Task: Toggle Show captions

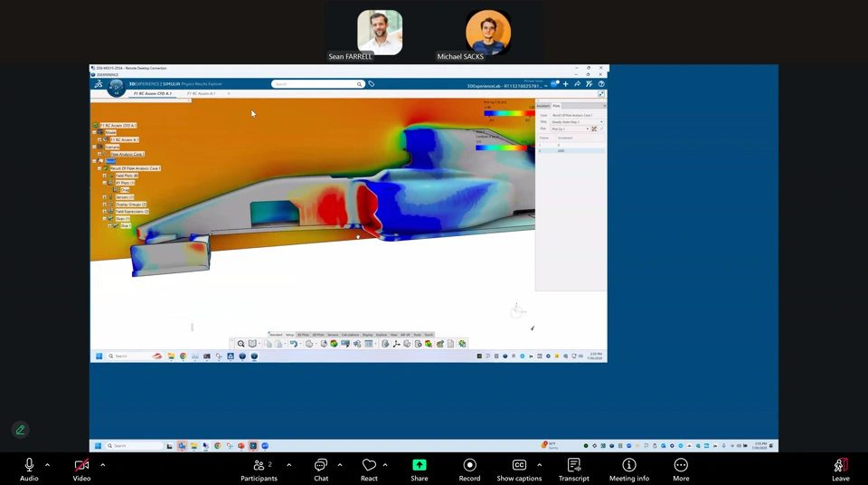Action: 519,469
